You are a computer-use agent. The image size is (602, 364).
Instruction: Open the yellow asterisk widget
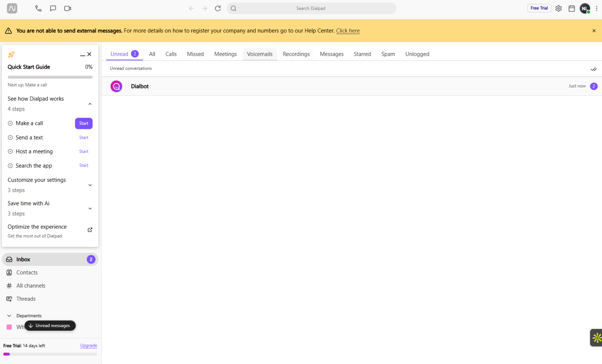click(596, 337)
